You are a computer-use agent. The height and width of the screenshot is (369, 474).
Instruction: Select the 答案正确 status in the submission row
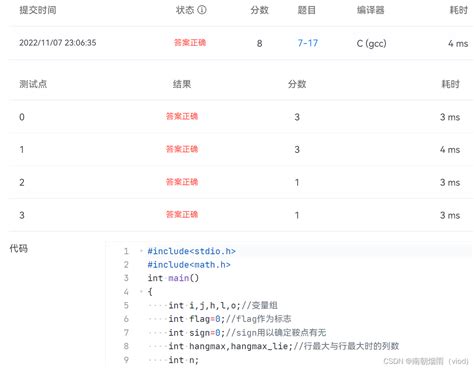coord(190,43)
